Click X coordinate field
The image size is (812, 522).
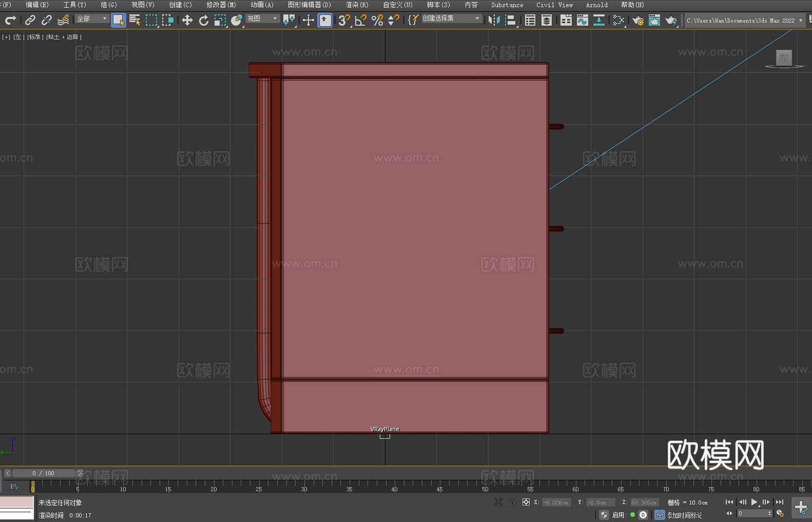point(556,502)
